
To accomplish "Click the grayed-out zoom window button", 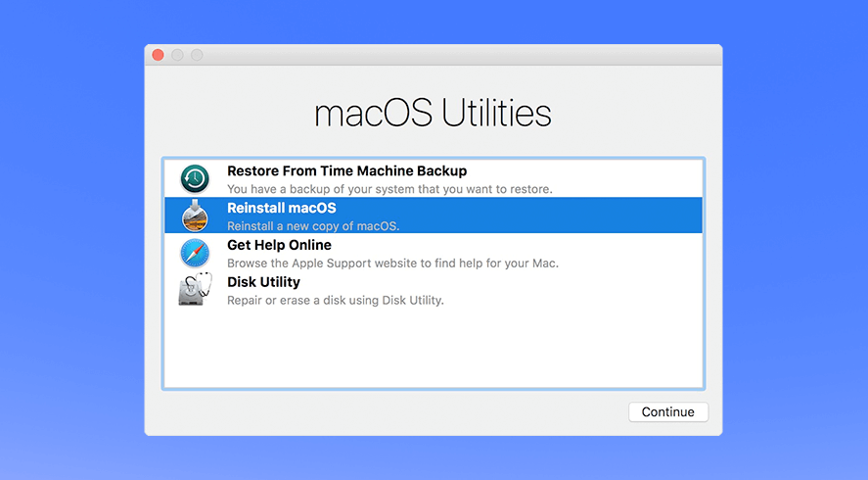I will pyautogui.click(x=197, y=55).
